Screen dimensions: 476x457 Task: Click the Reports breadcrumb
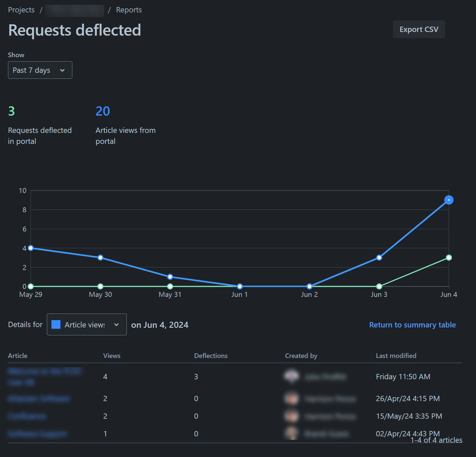click(128, 10)
